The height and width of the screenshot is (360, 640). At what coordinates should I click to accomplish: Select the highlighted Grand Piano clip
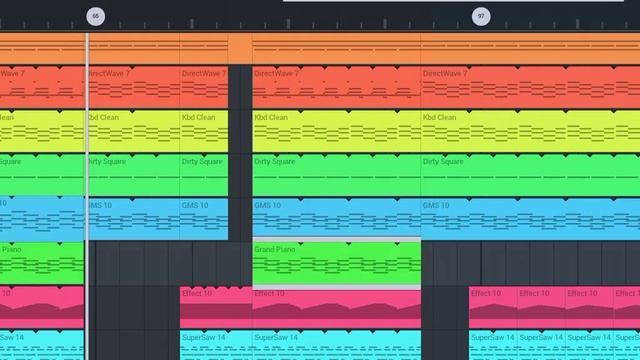(x=337, y=263)
